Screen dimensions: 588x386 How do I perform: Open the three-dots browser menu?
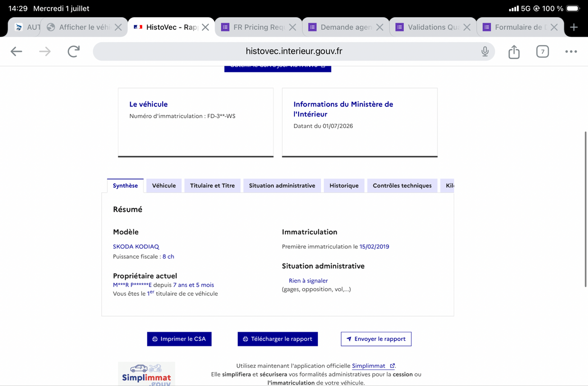click(x=571, y=51)
